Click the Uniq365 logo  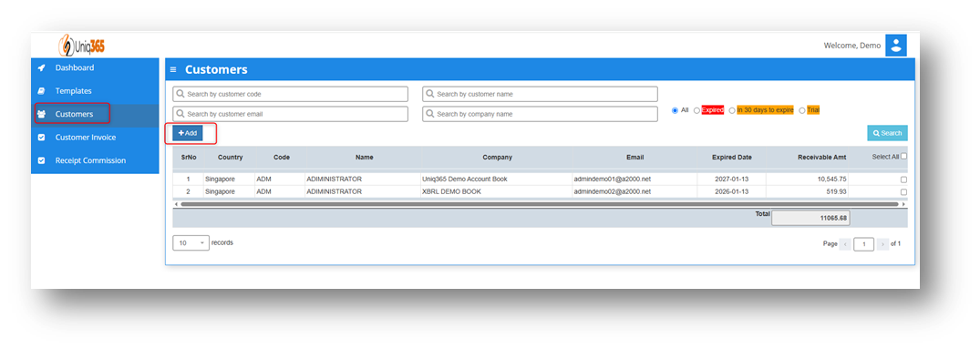pyautogui.click(x=81, y=46)
